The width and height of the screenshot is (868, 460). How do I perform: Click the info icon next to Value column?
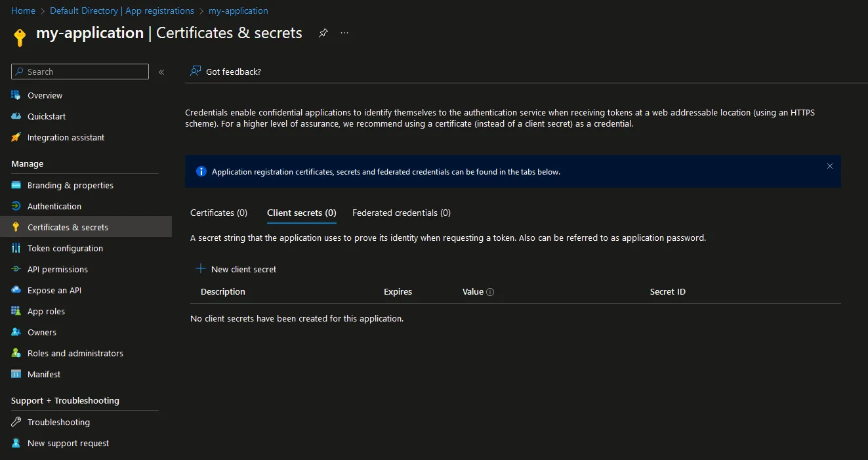[490, 292]
